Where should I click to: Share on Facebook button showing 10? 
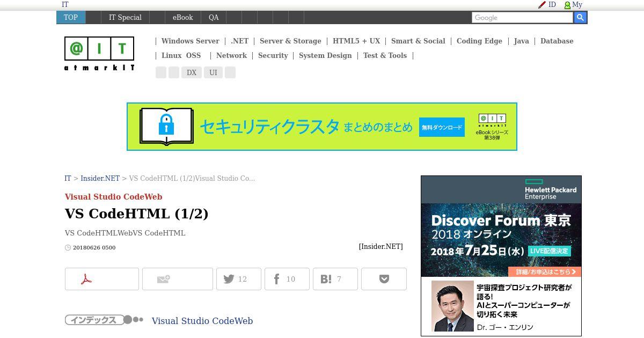(287, 279)
